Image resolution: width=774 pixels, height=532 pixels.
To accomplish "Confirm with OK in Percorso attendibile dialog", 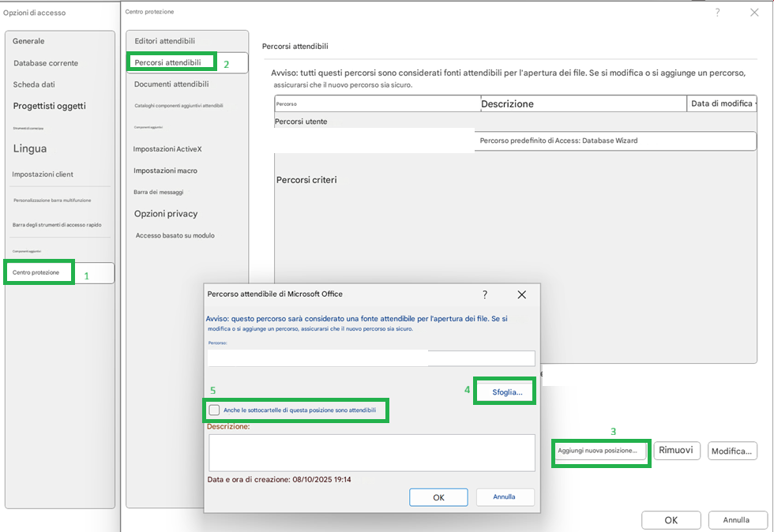I will 439,497.
